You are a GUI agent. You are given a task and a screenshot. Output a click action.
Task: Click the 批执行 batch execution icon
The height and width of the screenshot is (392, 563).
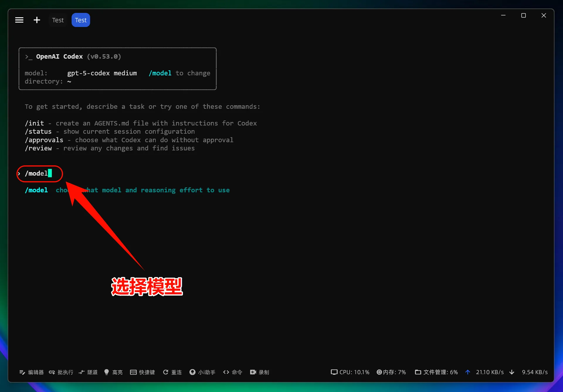pyautogui.click(x=61, y=372)
